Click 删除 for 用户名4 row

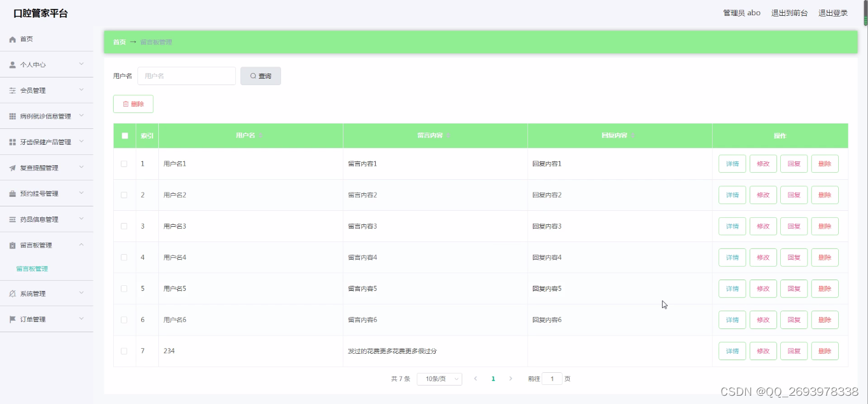(825, 257)
